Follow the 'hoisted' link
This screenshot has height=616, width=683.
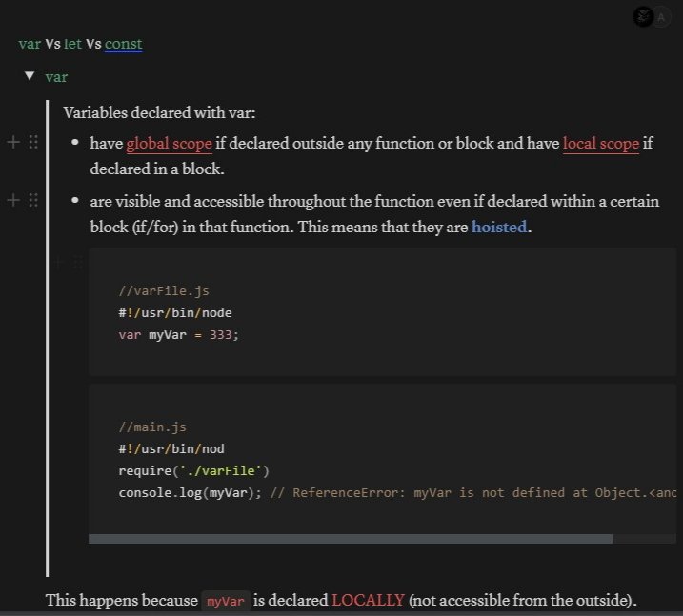pos(499,227)
